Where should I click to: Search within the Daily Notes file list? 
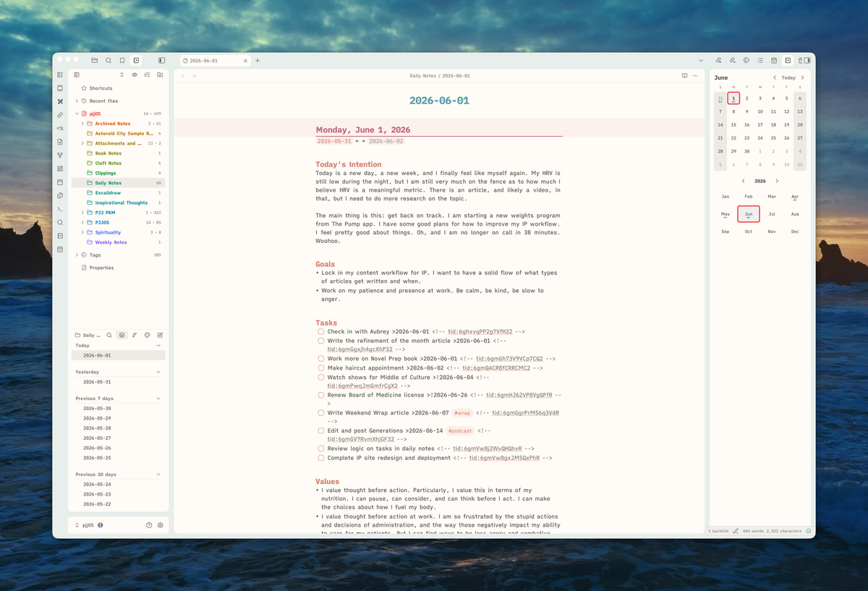point(109,335)
